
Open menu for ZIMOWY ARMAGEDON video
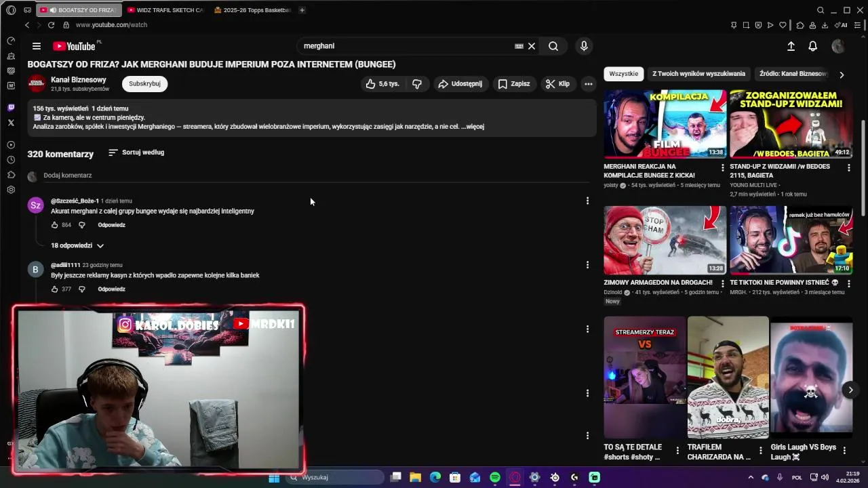click(722, 284)
